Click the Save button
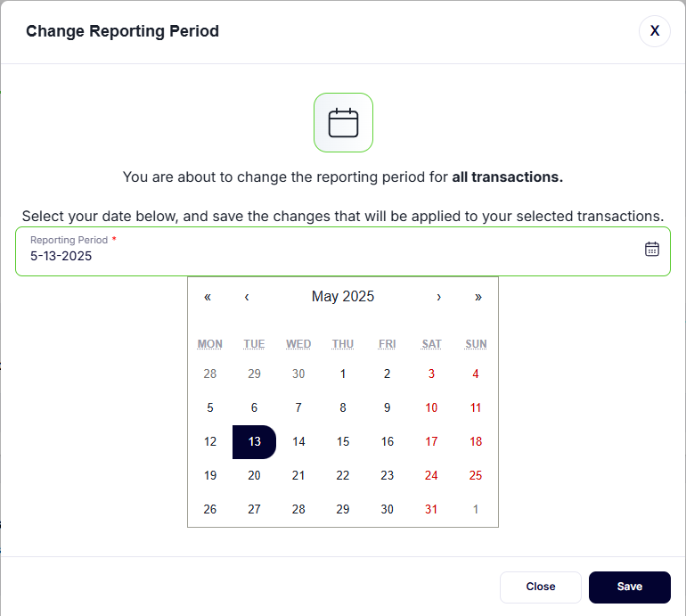The height and width of the screenshot is (616, 686). click(x=629, y=587)
